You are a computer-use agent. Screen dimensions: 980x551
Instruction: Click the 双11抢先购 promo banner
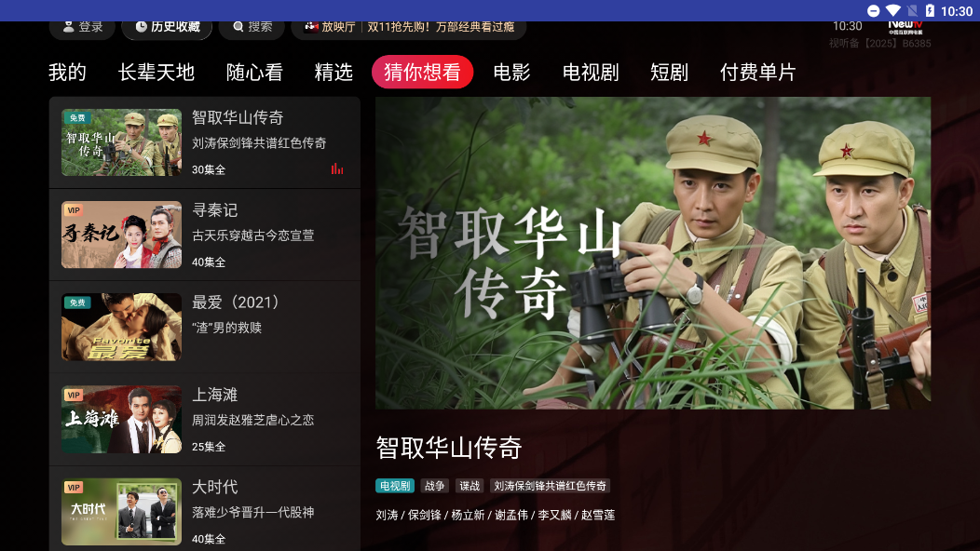441,27
